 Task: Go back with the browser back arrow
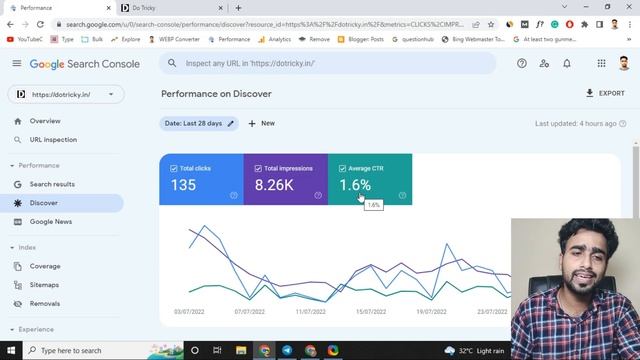(x=10, y=24)
